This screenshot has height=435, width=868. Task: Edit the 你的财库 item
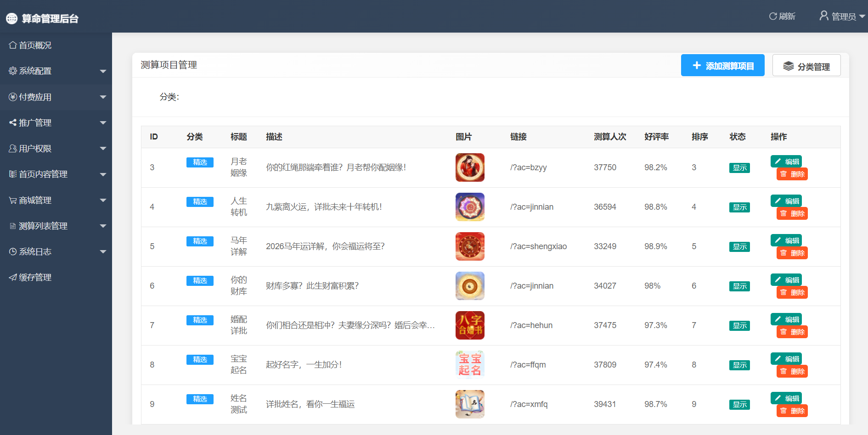click(786, 280)
